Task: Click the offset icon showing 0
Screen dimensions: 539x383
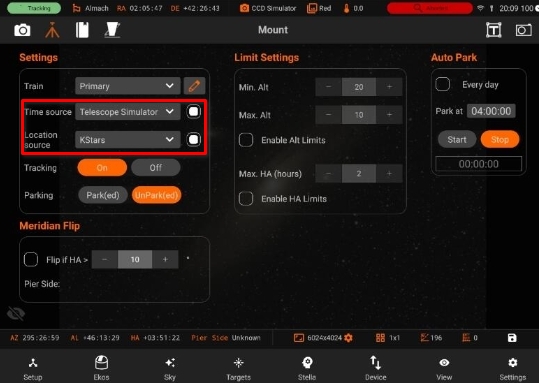Action: (x=466, y=338)
